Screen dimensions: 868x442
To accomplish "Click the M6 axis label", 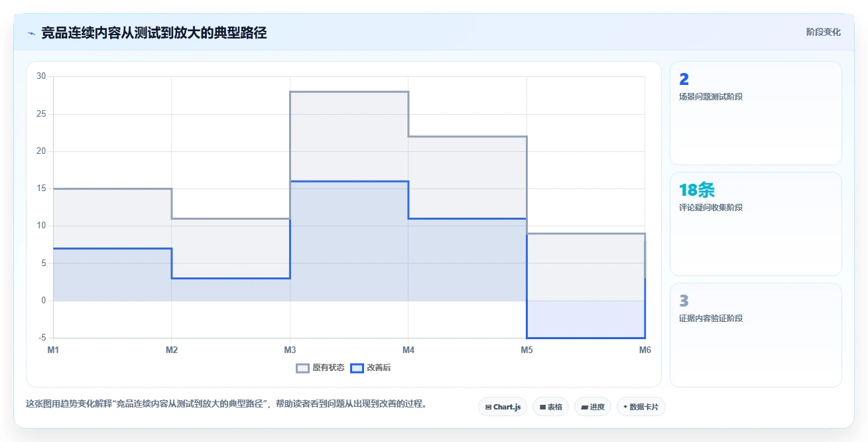I will [x=645, y=350].
